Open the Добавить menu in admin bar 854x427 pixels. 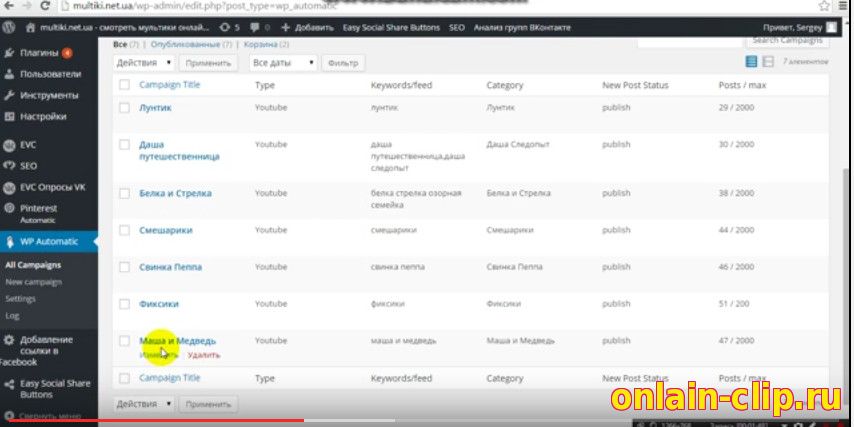[x=308, y=27]
